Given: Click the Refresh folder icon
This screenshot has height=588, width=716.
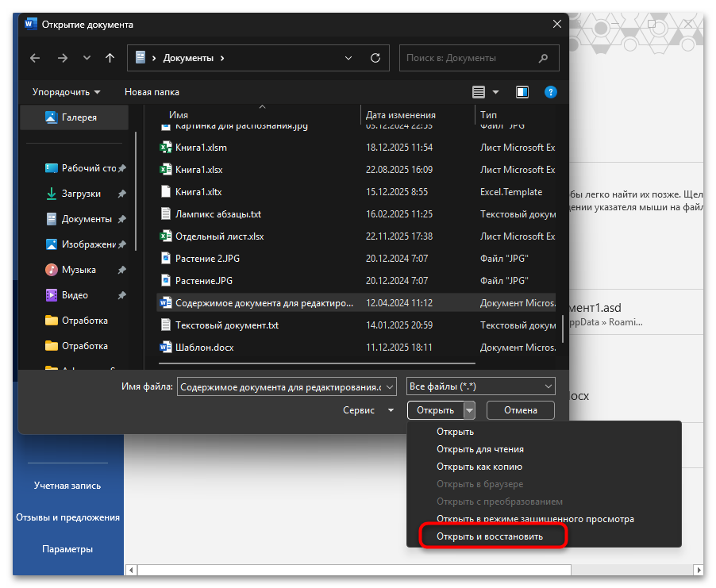Looking at the screenshot, I should tap(375, 58).
